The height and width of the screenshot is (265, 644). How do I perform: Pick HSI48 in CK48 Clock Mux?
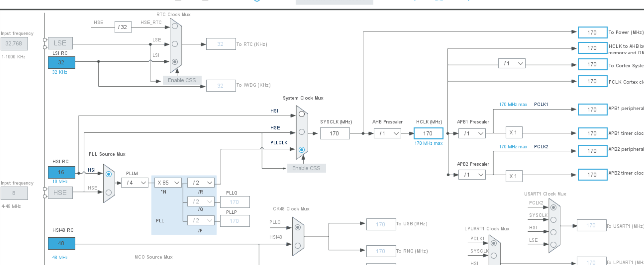(297, 246)
